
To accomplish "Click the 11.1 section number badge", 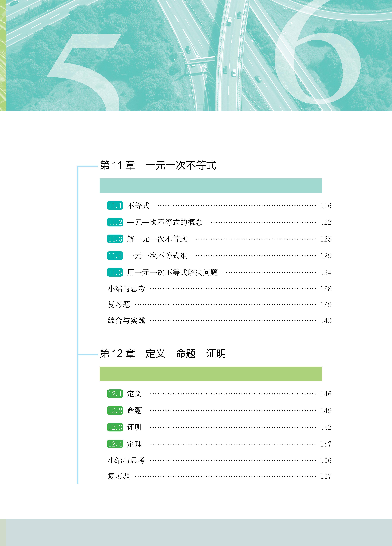I will coord(115,206).
